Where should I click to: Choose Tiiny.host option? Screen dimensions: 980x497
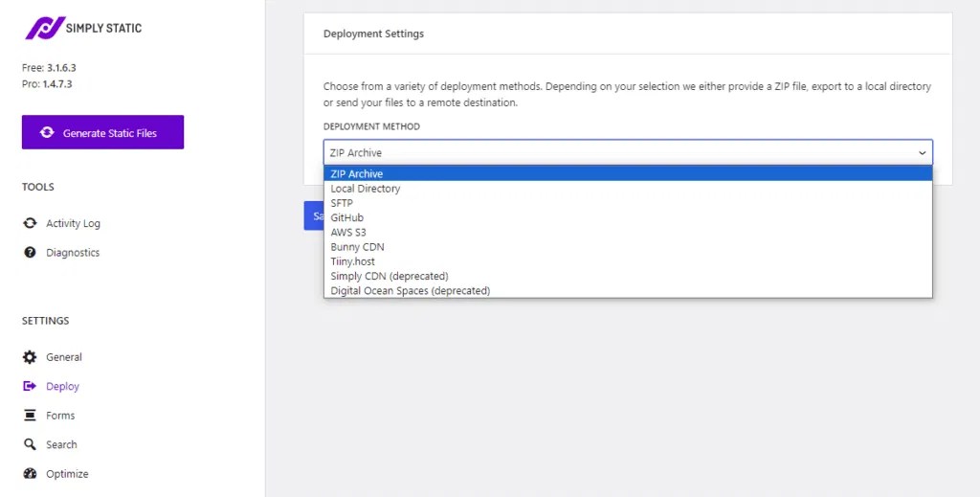628,261
